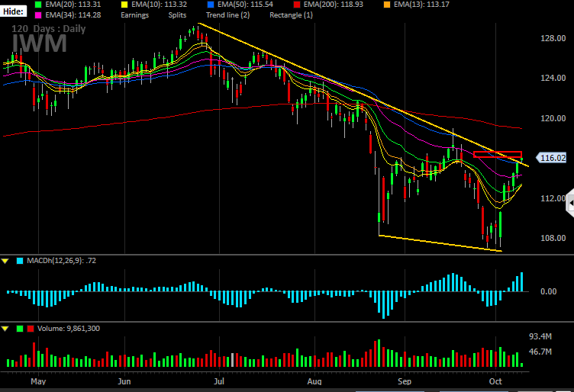Toggle the EMA(10): 113.32 label

160,5
